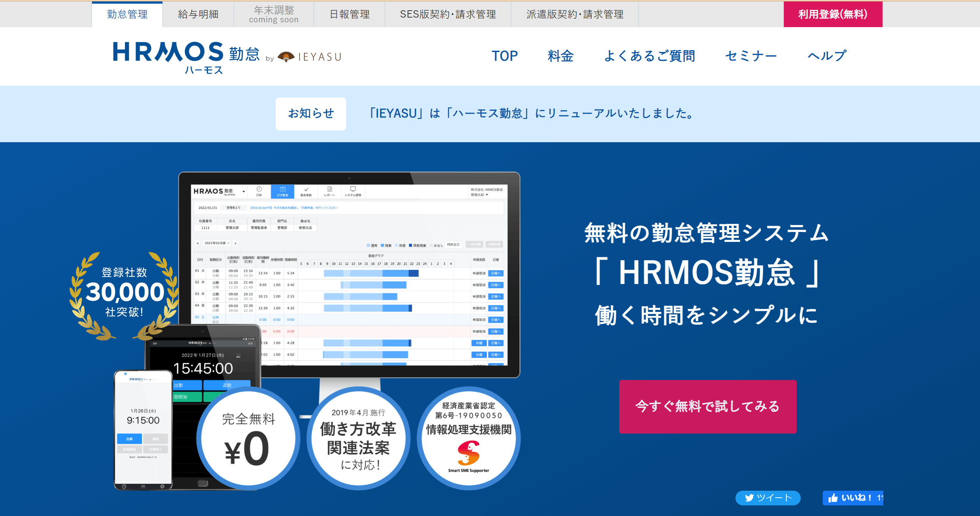Click the 日次勤怠 calendar icon in monitor
Viewport: 980px width, 516px height.
click(282, 191)
